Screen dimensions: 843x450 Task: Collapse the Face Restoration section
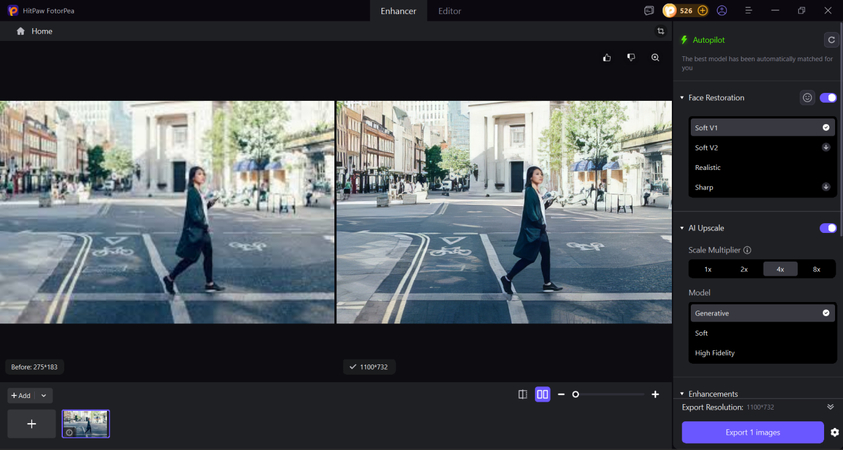click(x=682, y=98)
